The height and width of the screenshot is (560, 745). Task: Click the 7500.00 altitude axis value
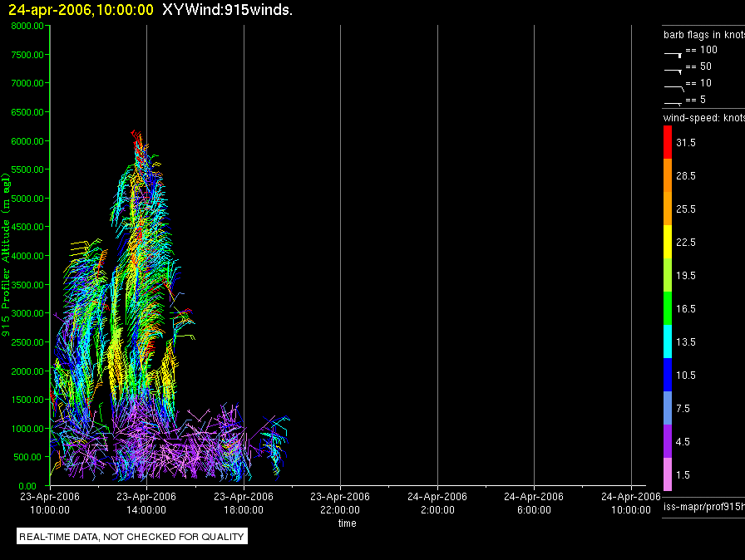click(27, 55)
